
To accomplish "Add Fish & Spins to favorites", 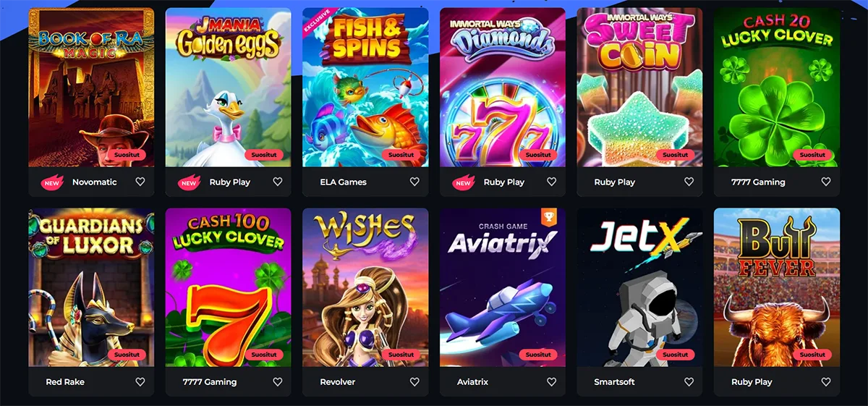I will coord(414,182).
